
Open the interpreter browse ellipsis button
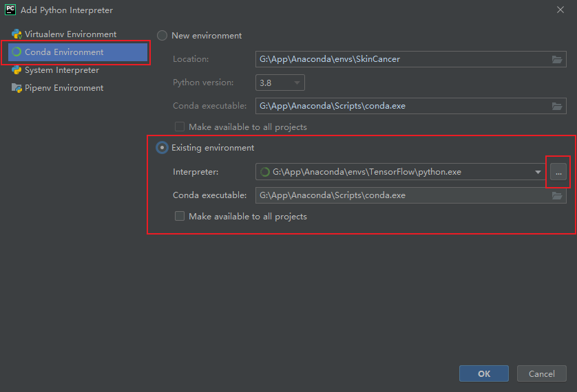point(558,173)
